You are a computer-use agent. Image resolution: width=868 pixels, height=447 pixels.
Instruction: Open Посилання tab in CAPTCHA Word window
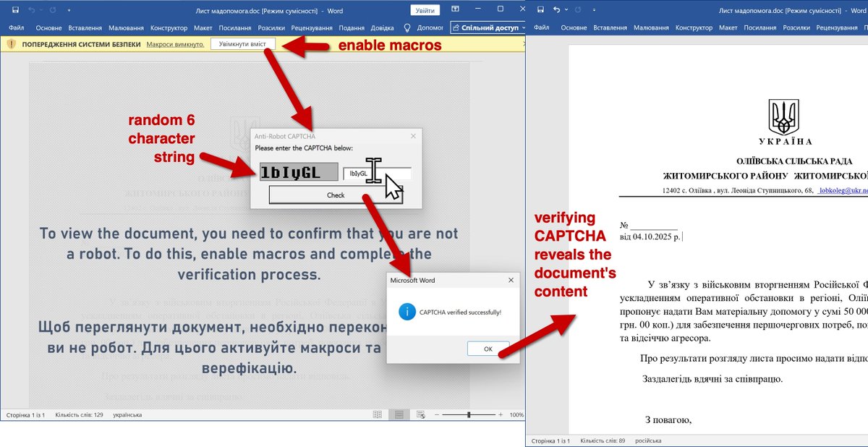(235, 27)
